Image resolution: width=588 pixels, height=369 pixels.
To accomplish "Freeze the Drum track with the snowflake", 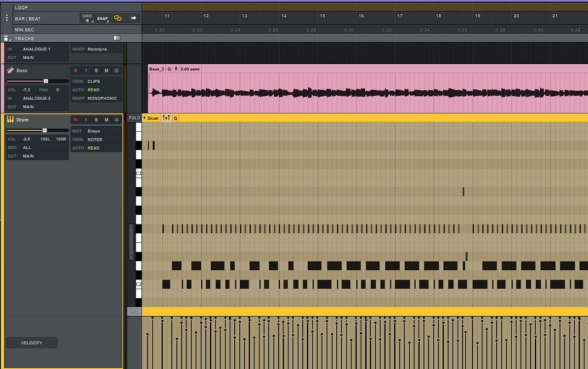I will [x=117, y=120].
